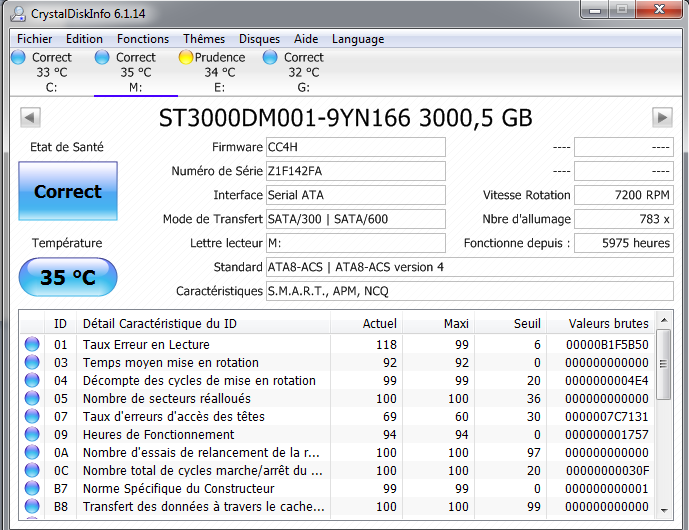Select drive E: Prudence status icon
Screen dimensions: 689x530
pos(186,57)
